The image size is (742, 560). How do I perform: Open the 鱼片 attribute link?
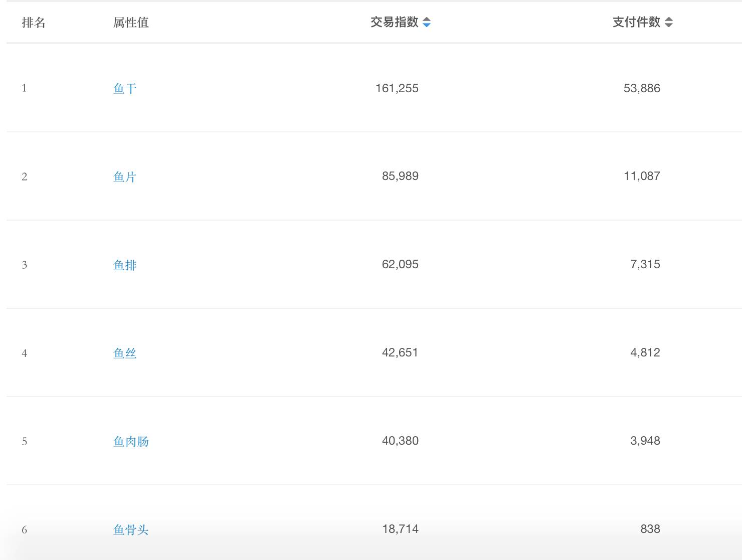point(125,176)
